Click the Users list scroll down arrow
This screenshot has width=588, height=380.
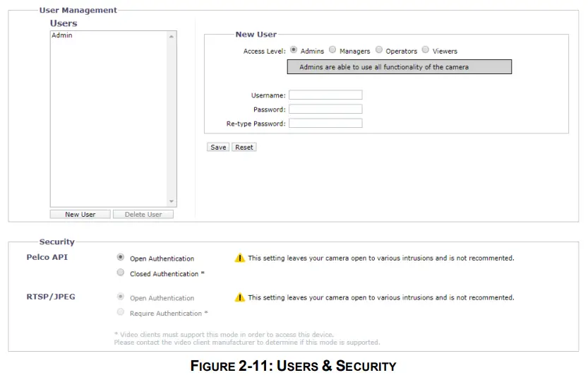pos(172,201)
